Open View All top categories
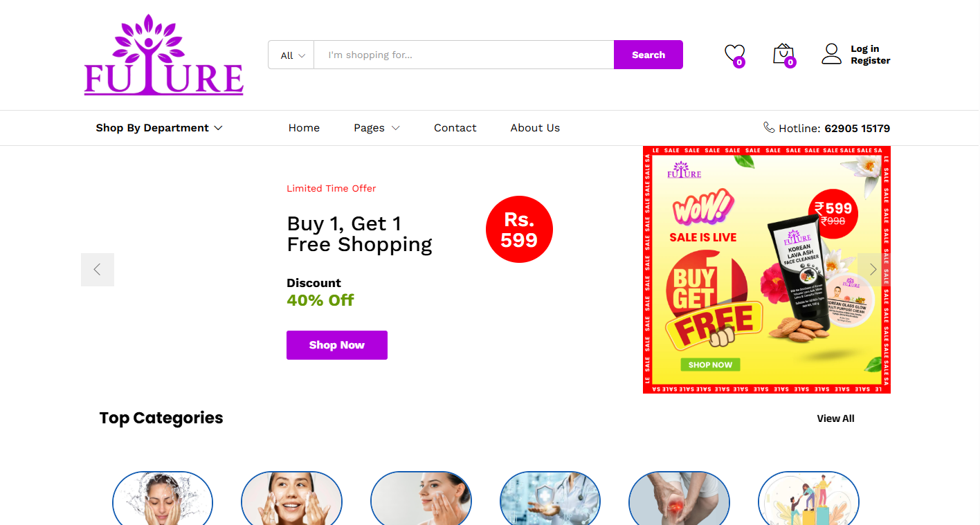 [835, 418]
